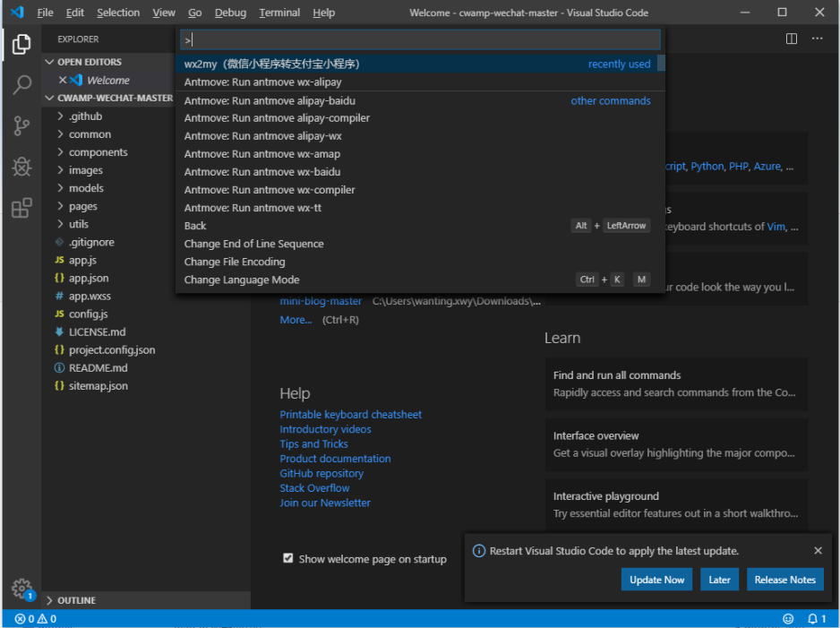Click the More... recent folders link
This screenshot has height=628, width=840.
coord(296,320)
